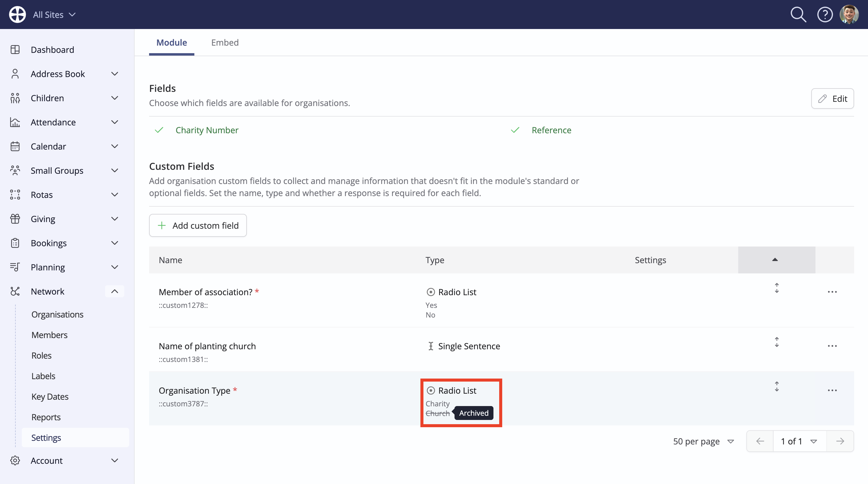
Task: Open the search magnifier icon
Action: pos(798,15)
